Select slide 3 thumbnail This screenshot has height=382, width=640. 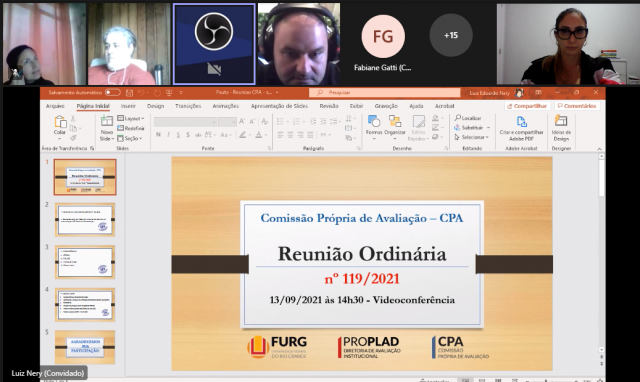85,262
